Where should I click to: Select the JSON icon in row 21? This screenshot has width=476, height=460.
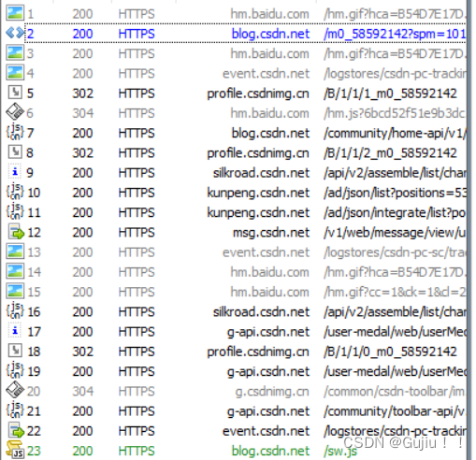pos(15,410)
